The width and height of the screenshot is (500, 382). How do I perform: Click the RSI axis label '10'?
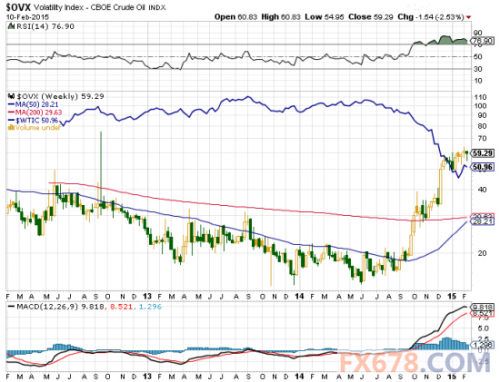point(478,81)
